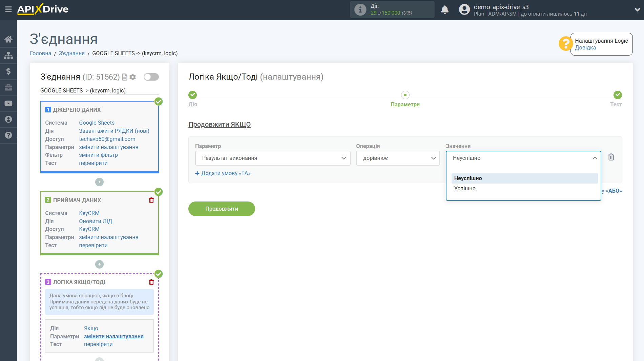
Task: Open connections sitemap sidebar icon
Action: pos(8,55)
